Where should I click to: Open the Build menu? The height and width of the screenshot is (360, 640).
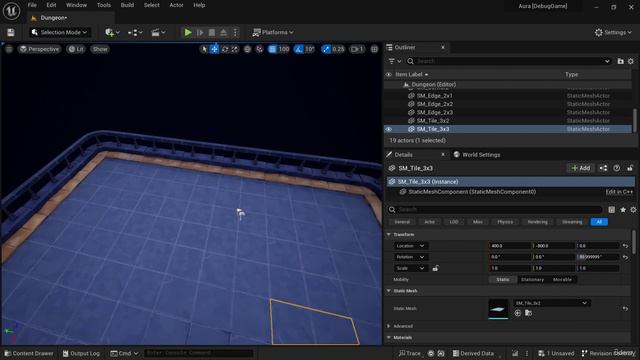[x=127, y=5]
